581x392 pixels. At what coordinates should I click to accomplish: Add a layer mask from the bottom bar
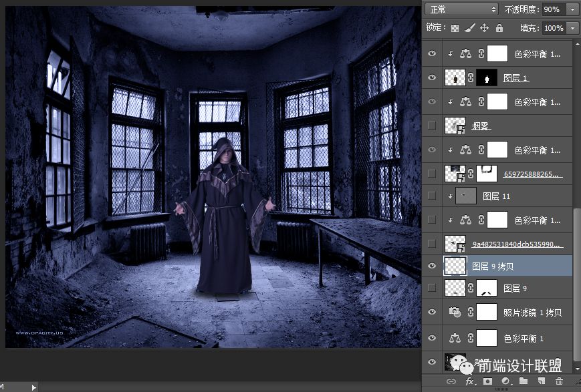click(487, 381)
